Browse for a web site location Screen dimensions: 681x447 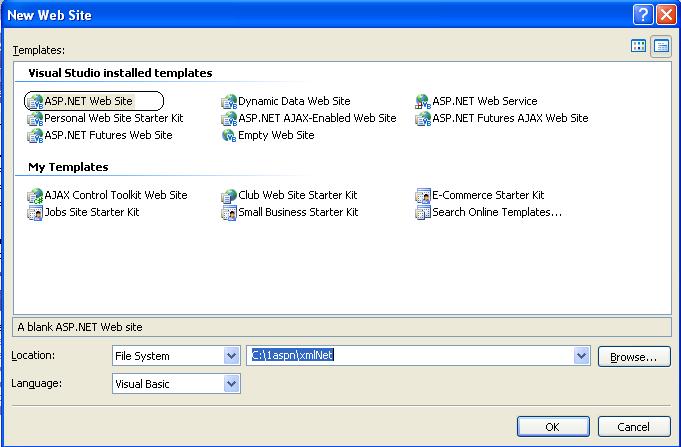(x=634, y=357)
